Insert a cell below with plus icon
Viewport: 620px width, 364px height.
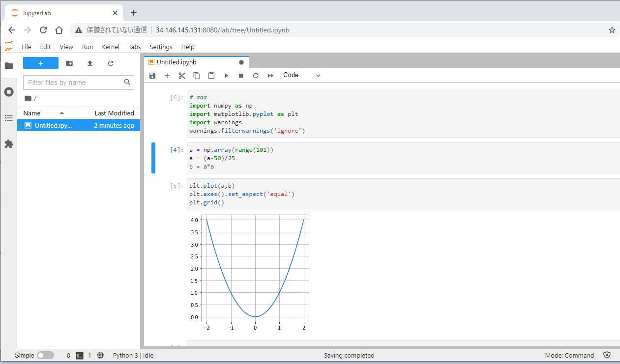click(167, 76)
